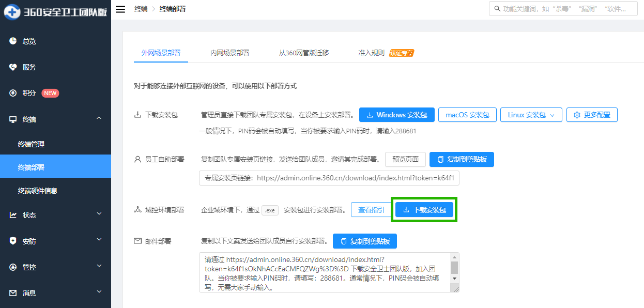Copy employee install link to clipboard
644x308 pixels.
[x=462, y=159]
